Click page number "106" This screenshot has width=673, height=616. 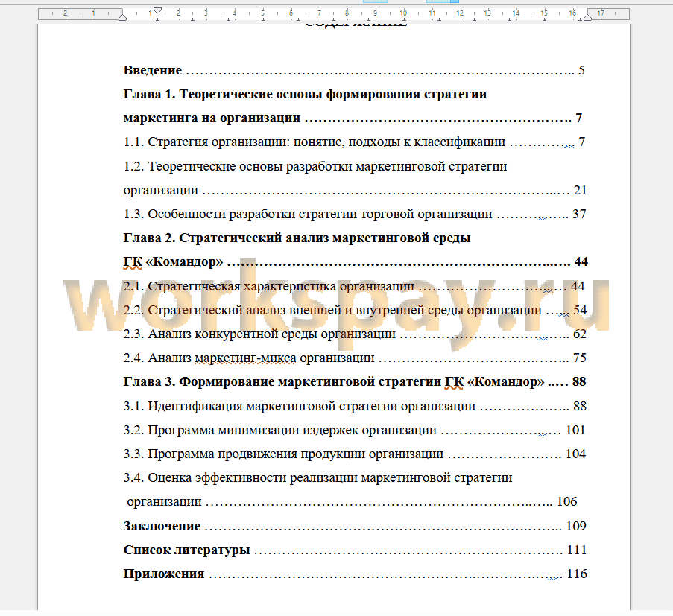567,502
